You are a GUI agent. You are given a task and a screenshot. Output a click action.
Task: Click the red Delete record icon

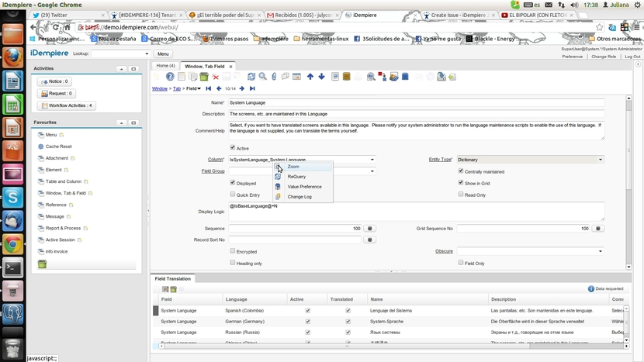(216, 77)
